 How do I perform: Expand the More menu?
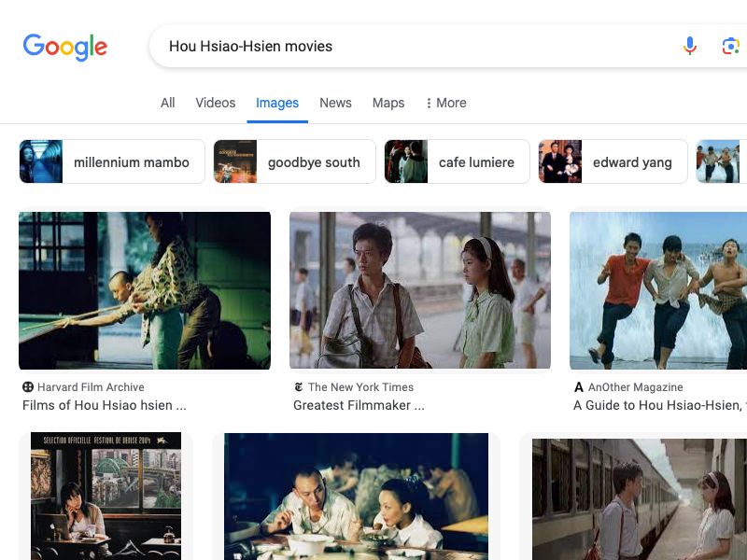[x=446, y=103]
